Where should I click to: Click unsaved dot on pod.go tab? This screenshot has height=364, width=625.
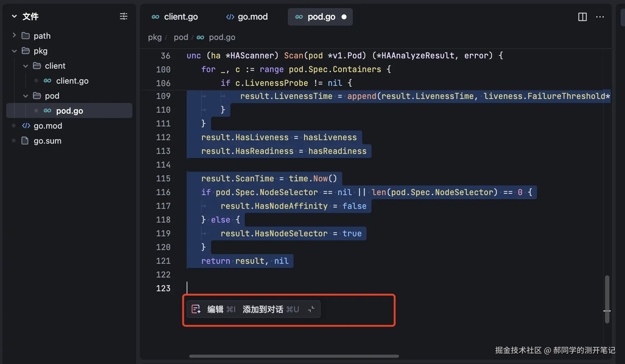[x=344, y=17]
